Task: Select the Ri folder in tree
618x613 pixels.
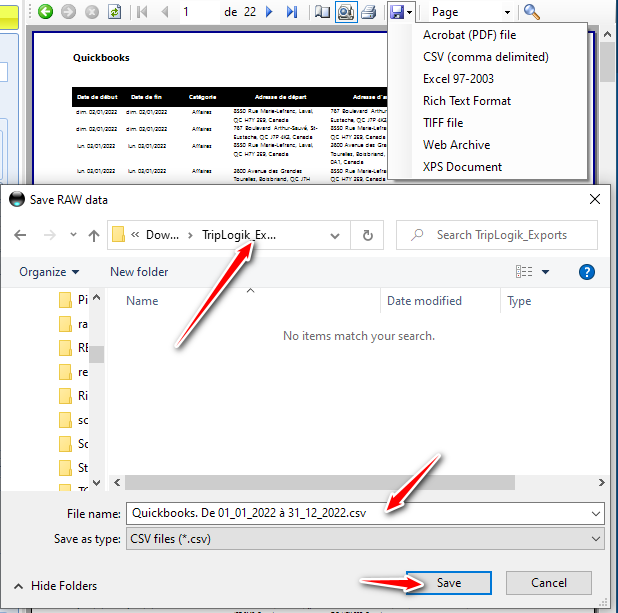Action: coord(74,396)
